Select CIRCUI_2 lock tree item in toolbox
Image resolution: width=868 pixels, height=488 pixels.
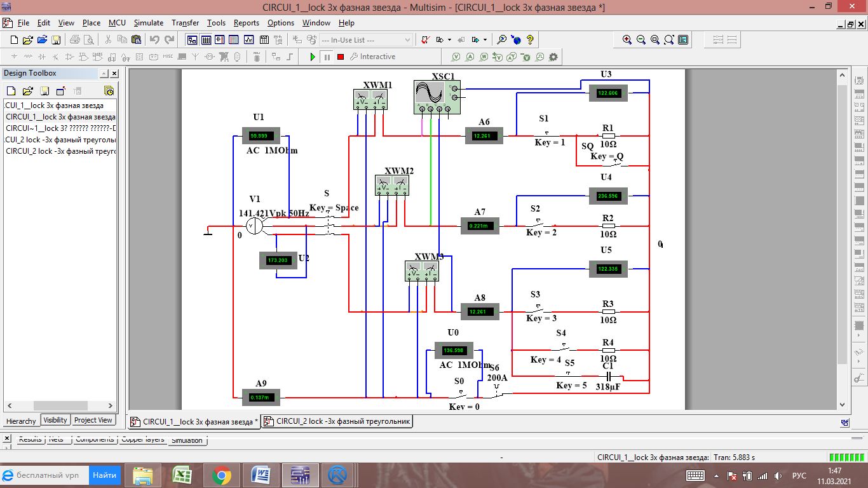pos(60,151)
